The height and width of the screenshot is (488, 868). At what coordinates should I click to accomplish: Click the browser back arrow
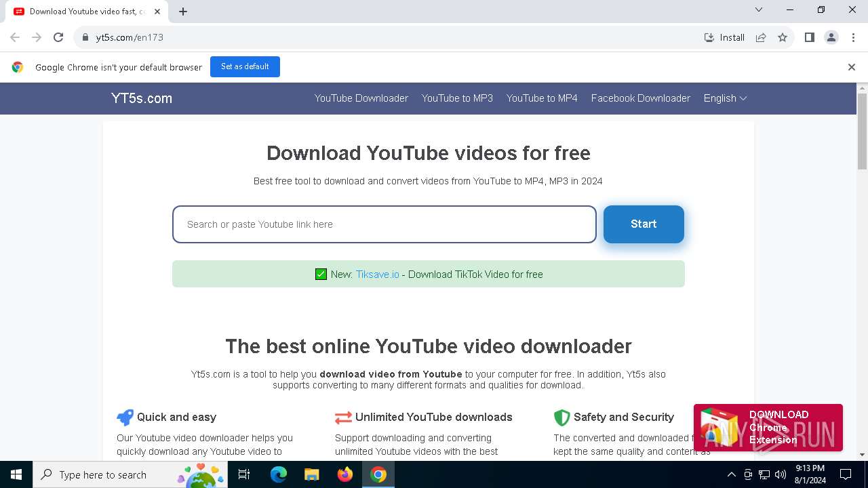(x=15, y=37)
